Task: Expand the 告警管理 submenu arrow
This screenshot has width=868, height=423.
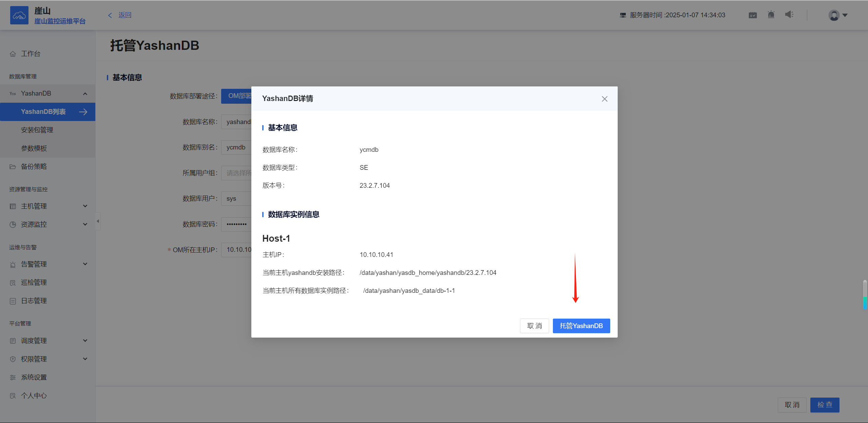Action: point(85,264)
